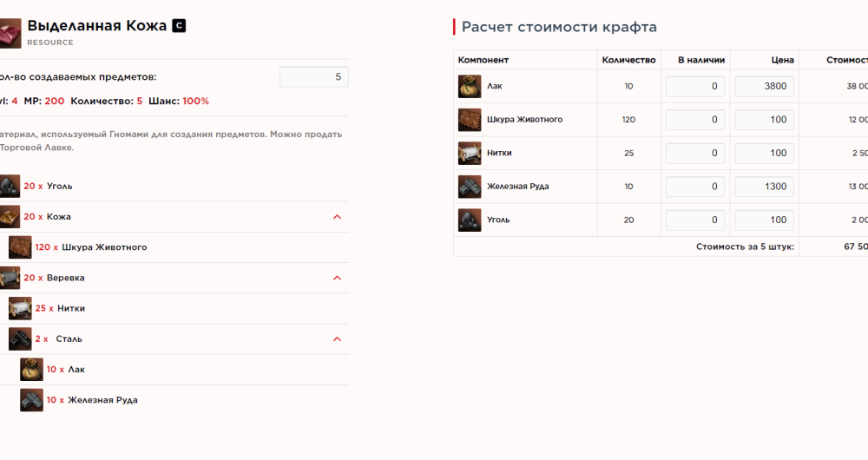Collapse the Сталь recipe branch

(x=338, y=339)
